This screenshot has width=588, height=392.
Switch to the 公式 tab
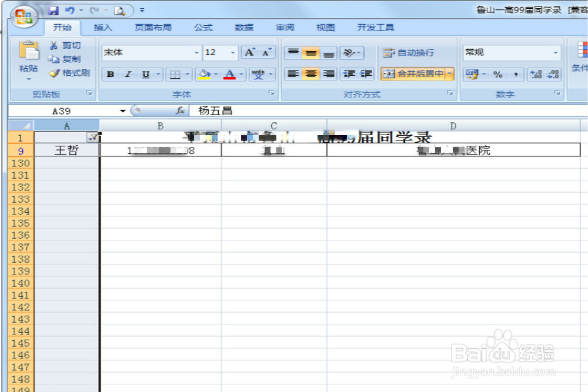203,28
